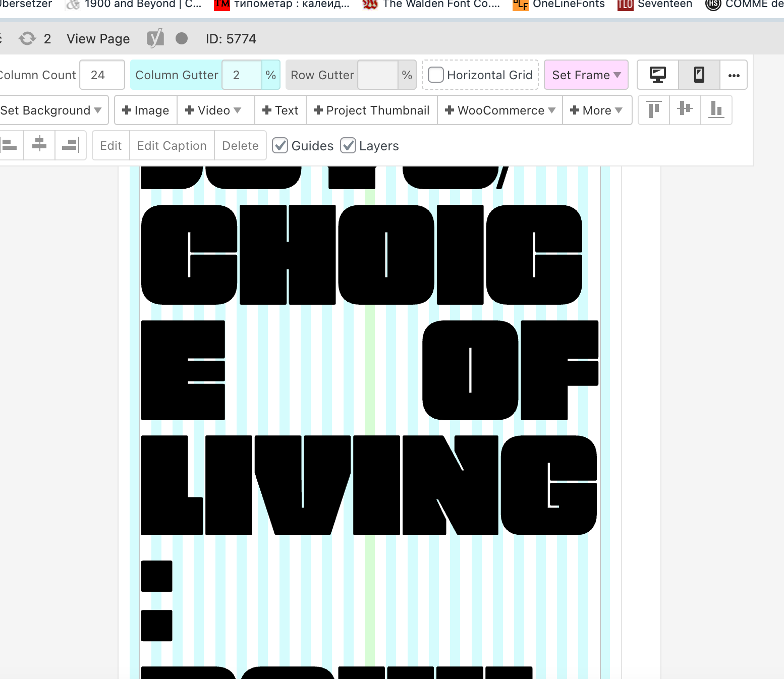Image resolution: width=784 pixels, height=679 pixels.
Task: Uncheck the Guides checkbox
Action: click(x=280, y=146)
